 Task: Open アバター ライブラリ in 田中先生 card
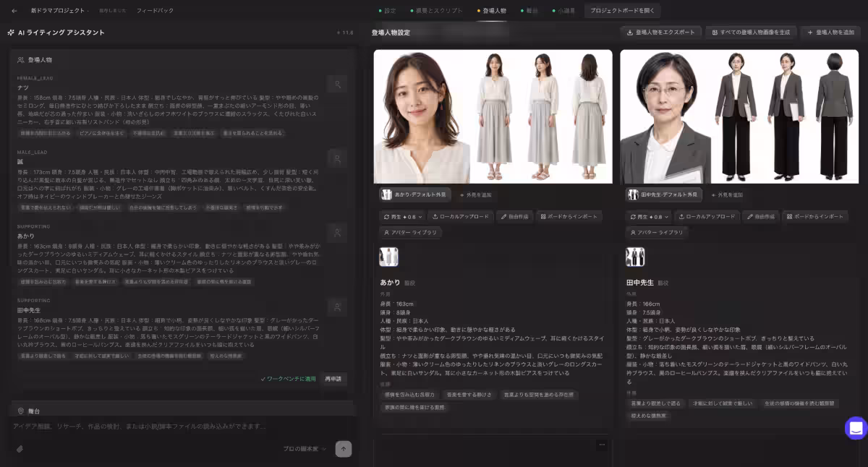click(x=657, y=233)
